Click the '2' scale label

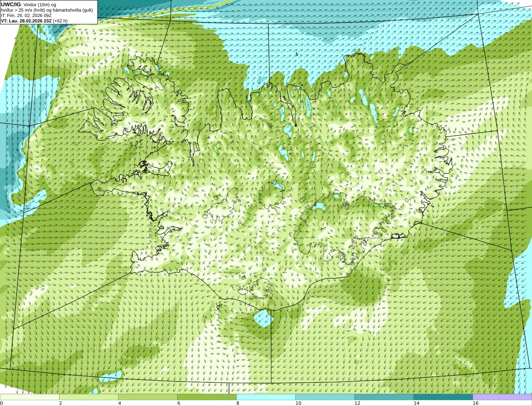(60, 403)
